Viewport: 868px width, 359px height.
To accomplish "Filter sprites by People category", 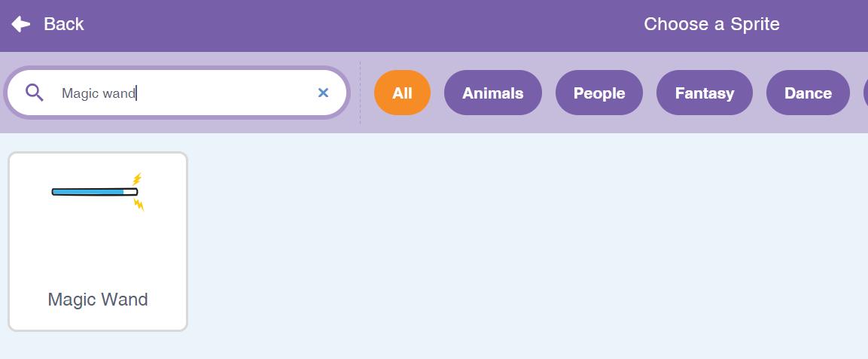I will click(598, 93).
